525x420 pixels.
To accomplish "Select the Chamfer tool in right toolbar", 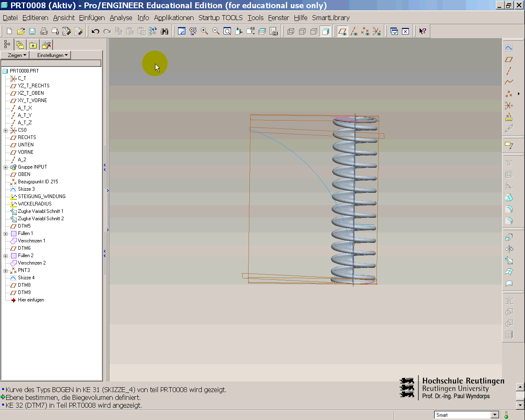I will pos(509,221).
